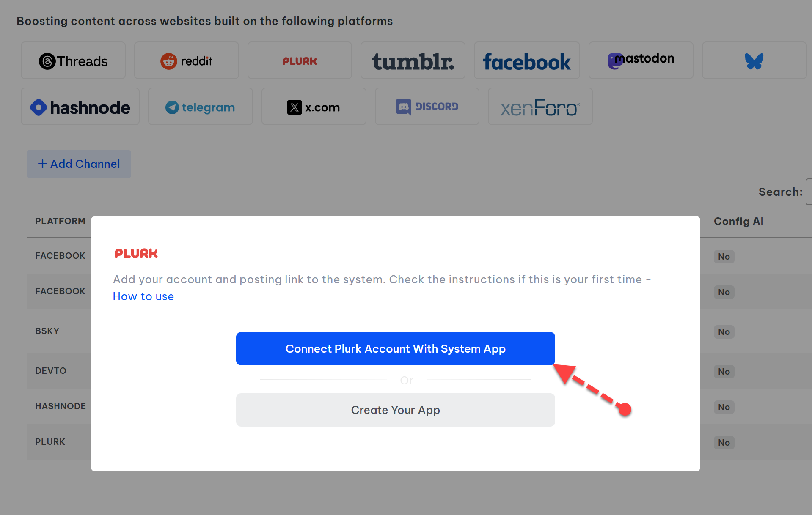The image size is (812, 515).
Task: Click the Config AI column header
Action: [x=738, y=221]
